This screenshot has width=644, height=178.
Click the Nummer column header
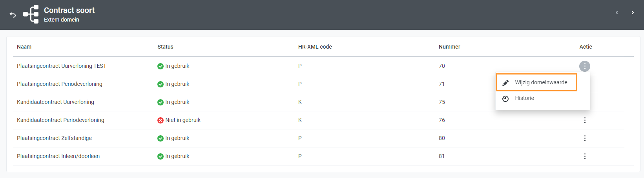(x=449, y=47)
